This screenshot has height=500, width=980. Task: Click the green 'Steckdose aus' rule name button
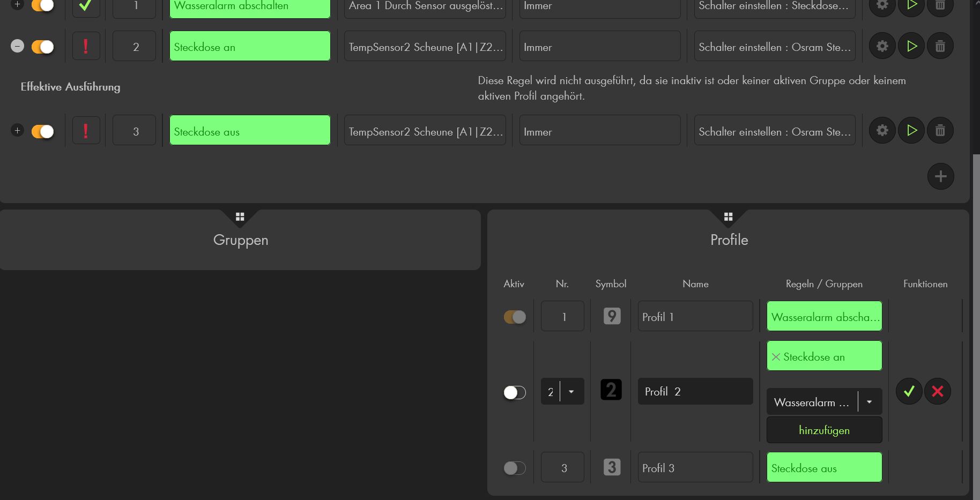point(250,131)
